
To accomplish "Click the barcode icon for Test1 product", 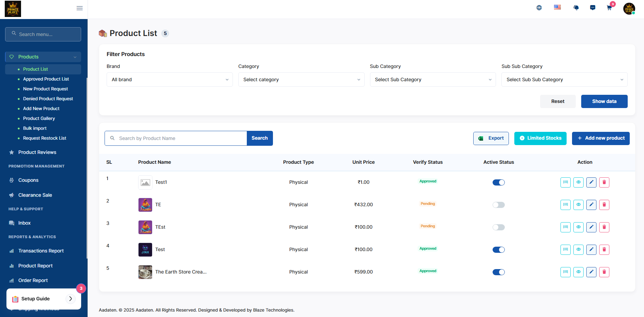I will [x=565, y=182].
